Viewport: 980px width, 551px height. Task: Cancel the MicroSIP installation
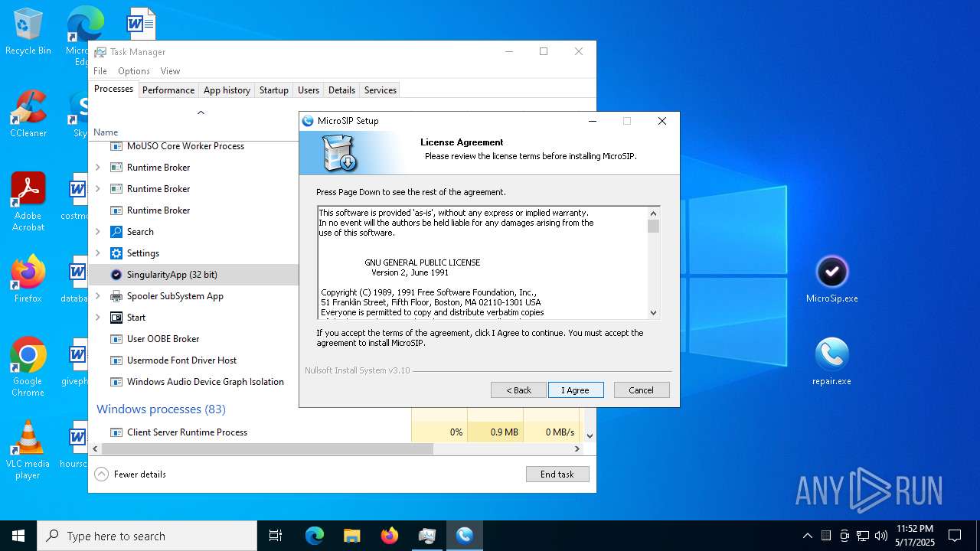pyautogui.click(x=642, y=390)
